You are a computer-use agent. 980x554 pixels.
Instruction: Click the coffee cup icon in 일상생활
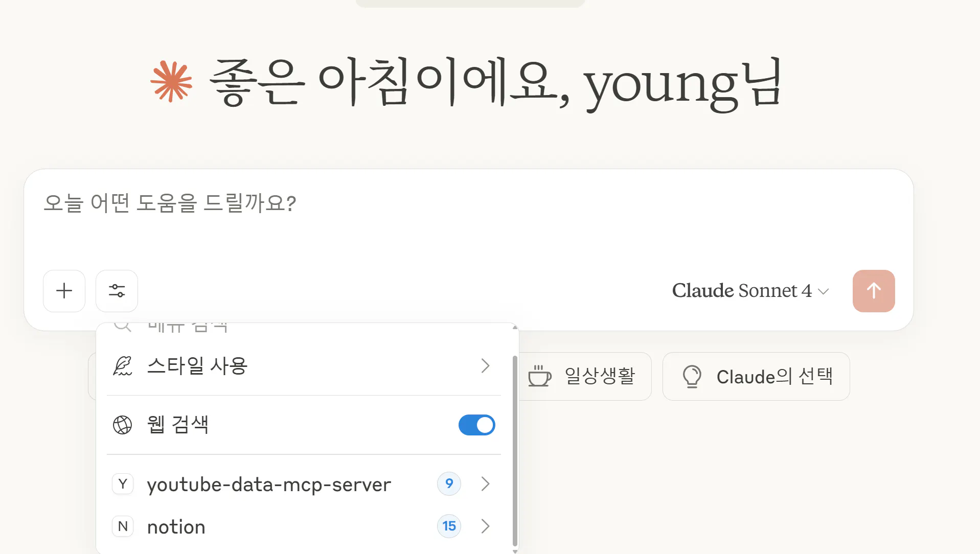(x=539, y=376)
